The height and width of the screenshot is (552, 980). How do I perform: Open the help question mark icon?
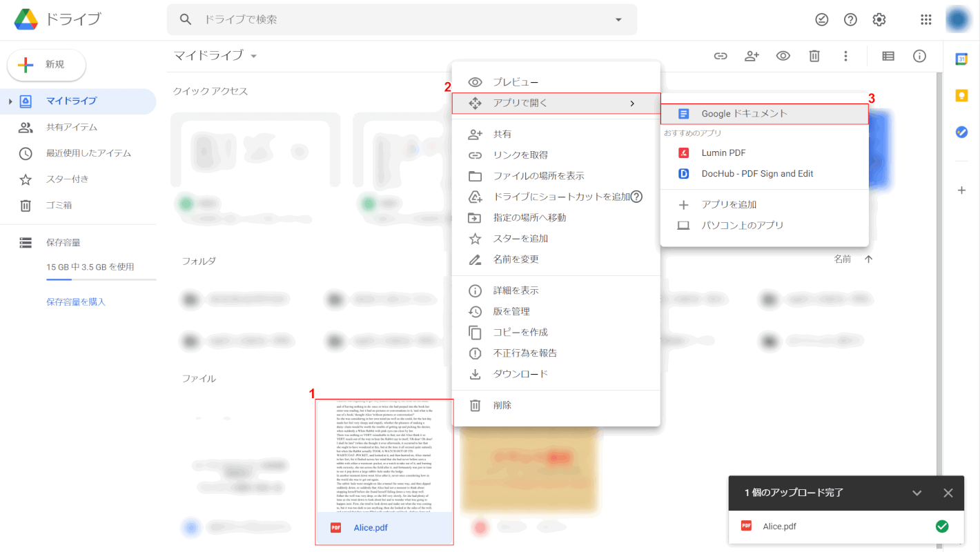pos(850,19)
